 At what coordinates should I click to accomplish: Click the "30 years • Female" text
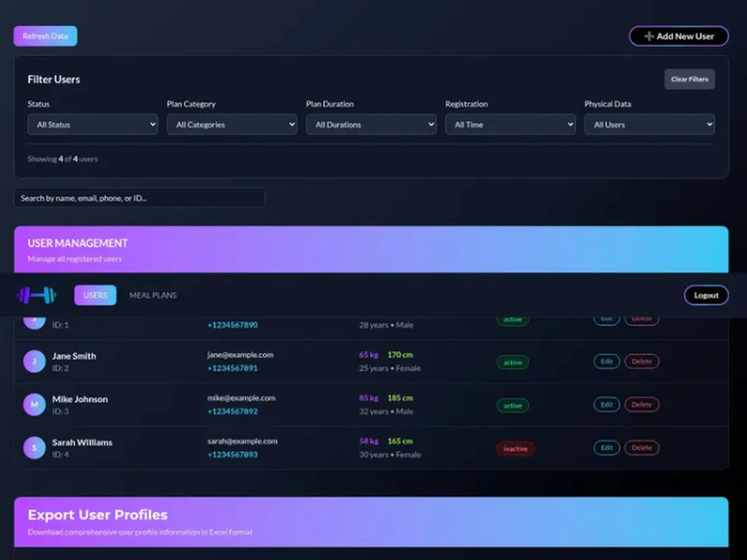coord(390,455)
